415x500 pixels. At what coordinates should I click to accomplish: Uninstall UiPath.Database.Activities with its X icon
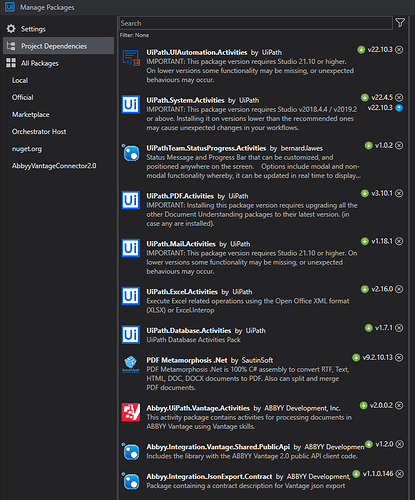(x=399, y=328)
